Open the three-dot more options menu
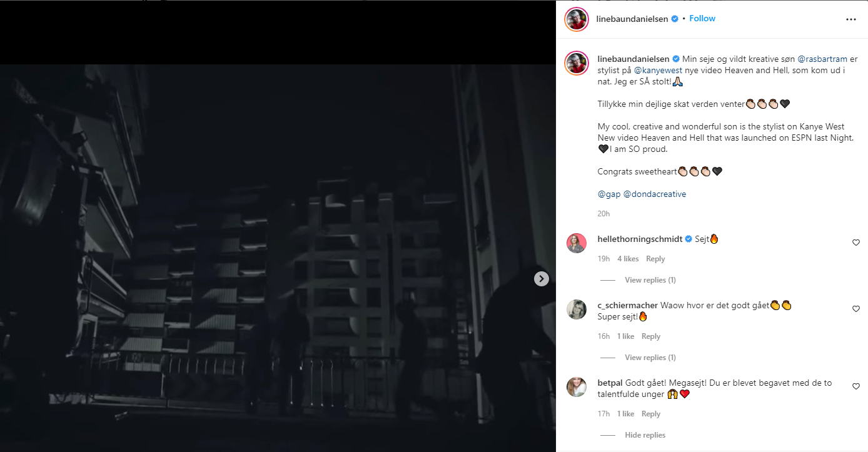 coord(850,19)
